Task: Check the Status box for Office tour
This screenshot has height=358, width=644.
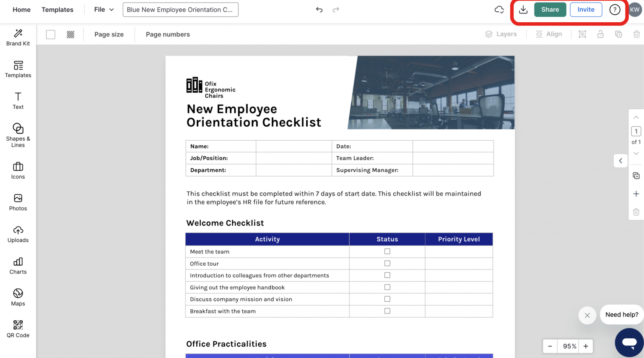Action: 387,263
